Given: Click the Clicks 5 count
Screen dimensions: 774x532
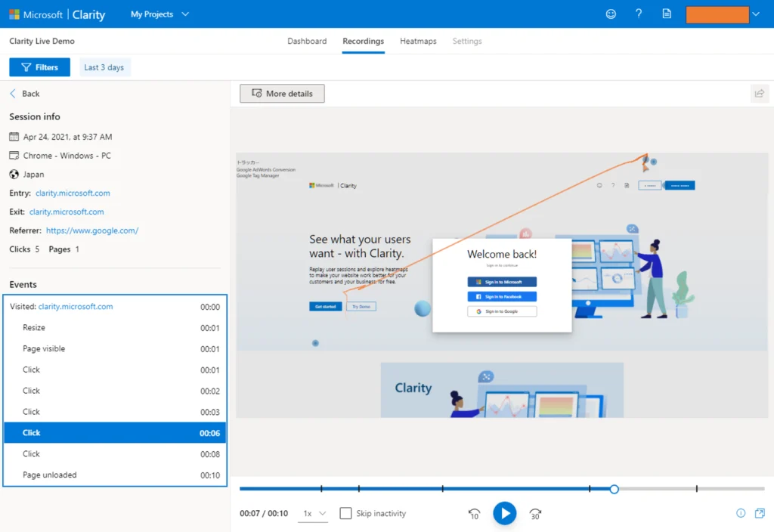Looking at the screenshot, I should point(24,249).
